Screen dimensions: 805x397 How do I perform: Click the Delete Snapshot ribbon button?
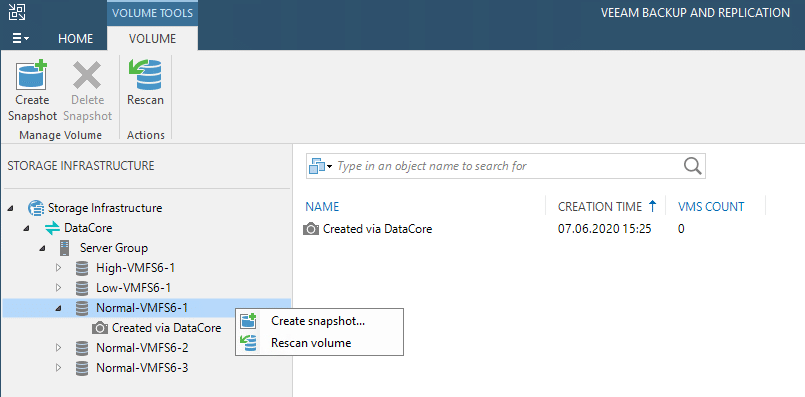(x=87, y=91)
